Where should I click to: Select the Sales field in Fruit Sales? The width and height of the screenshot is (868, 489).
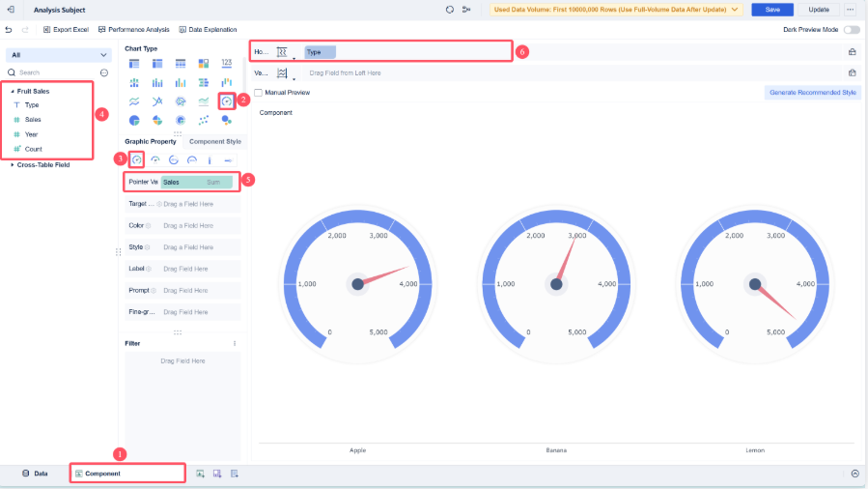coord(33,120)
